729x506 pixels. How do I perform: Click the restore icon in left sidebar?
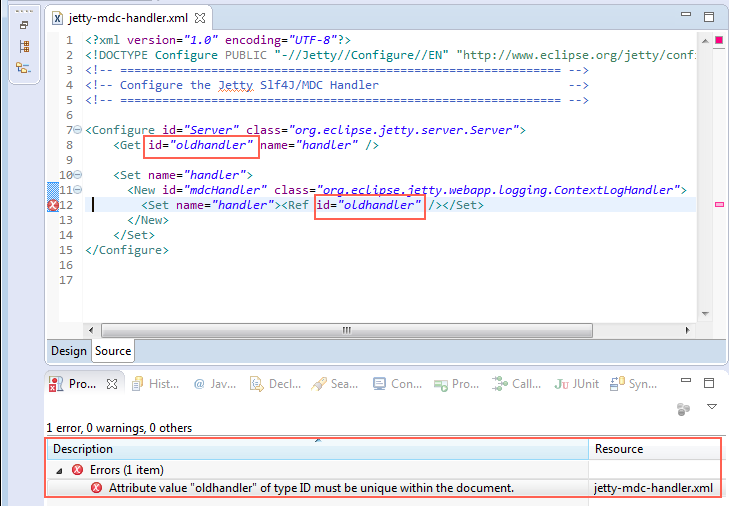click(x=24, y=25)
